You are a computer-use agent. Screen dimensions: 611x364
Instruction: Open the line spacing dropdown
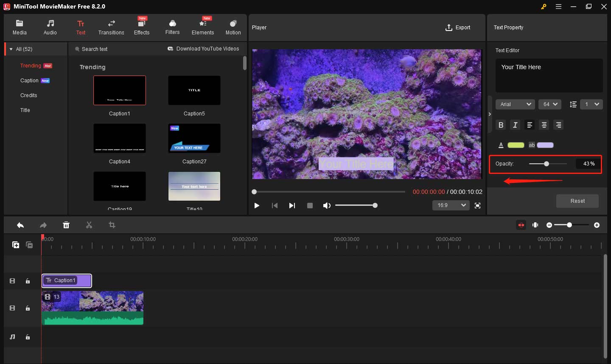591,104
